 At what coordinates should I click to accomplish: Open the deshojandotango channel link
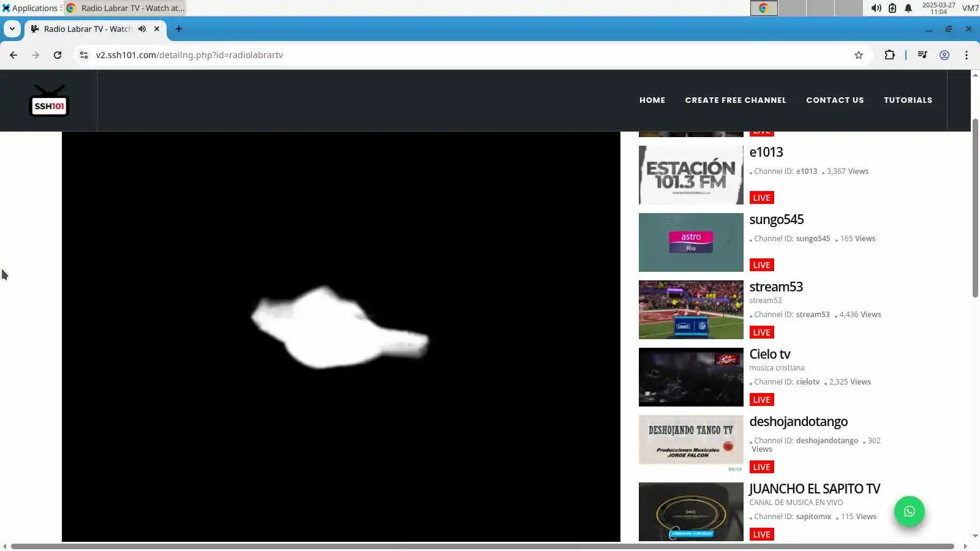click(799, 422)
